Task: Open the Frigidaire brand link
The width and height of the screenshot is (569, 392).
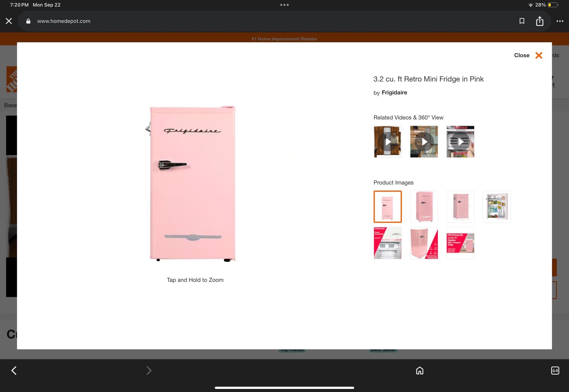Action: 394,92
